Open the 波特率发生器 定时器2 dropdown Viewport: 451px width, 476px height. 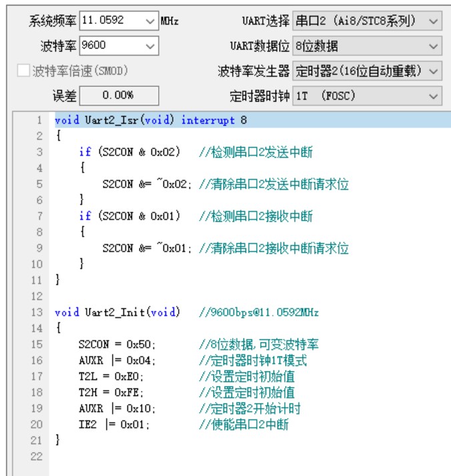(x=367, y=71)
